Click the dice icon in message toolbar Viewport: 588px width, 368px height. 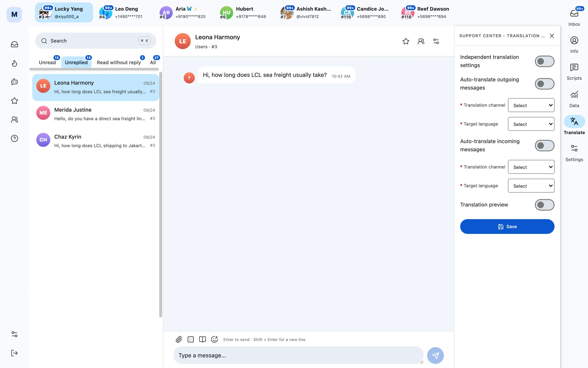pyautogui.click(x=191, y=339)
